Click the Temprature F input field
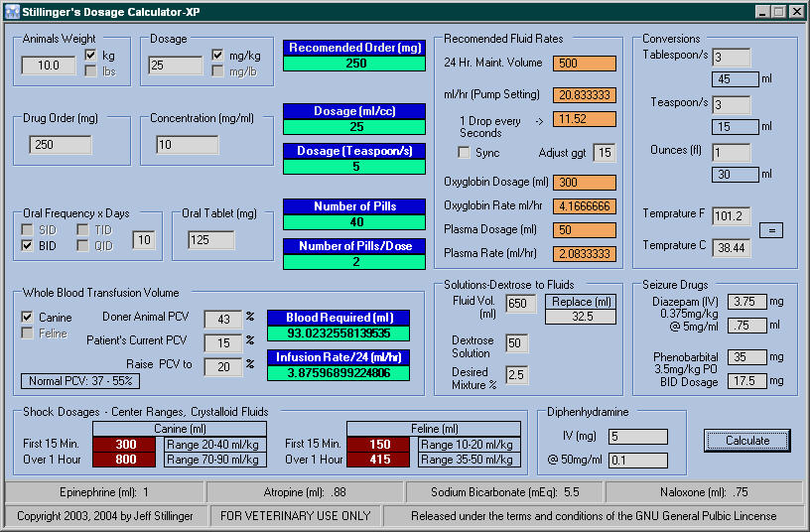 pos(731,216)
